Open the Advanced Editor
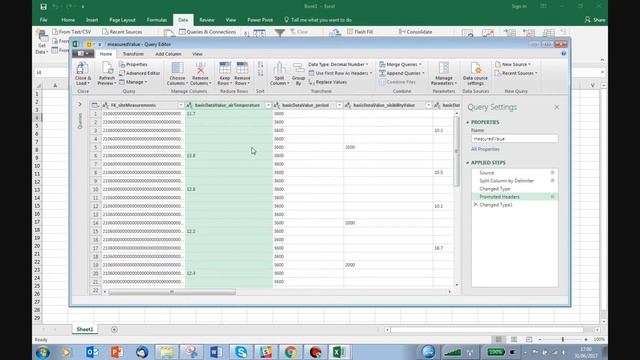The width and height of the screenshot is (640, 360). [x=140, y=73]
